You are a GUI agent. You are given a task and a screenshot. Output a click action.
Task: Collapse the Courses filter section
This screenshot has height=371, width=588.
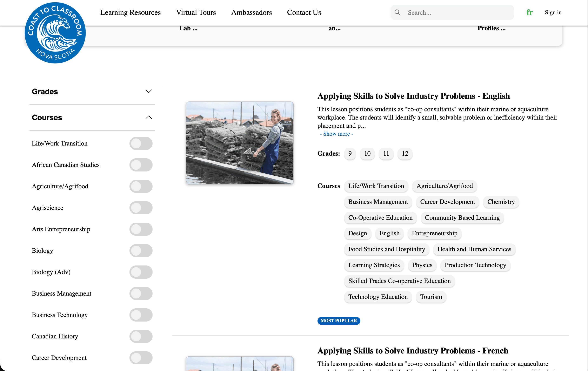pyautogui.click(x=92, y=117)
